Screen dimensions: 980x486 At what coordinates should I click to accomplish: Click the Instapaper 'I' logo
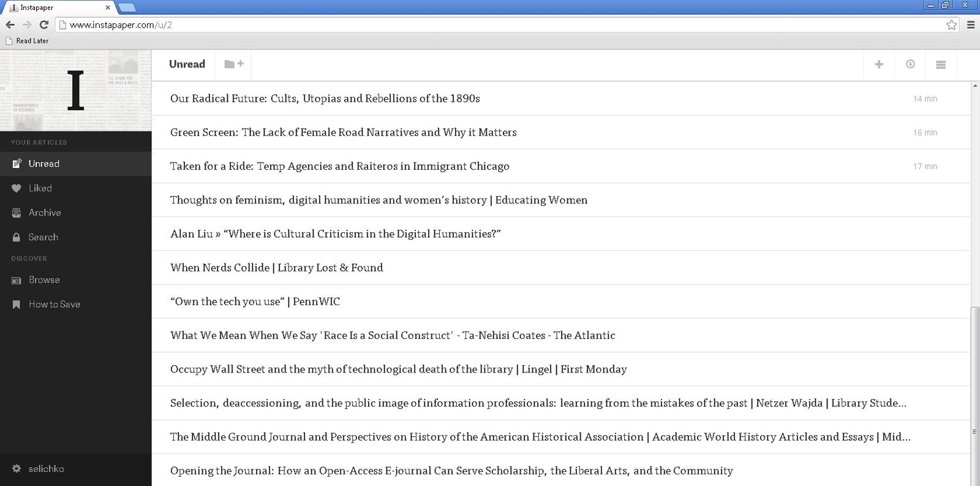(x=75, y=91)
